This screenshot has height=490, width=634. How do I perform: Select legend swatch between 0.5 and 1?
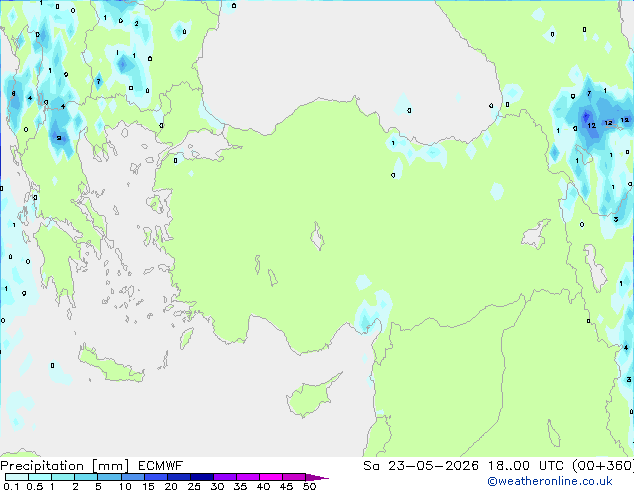[x=40, y=477]
